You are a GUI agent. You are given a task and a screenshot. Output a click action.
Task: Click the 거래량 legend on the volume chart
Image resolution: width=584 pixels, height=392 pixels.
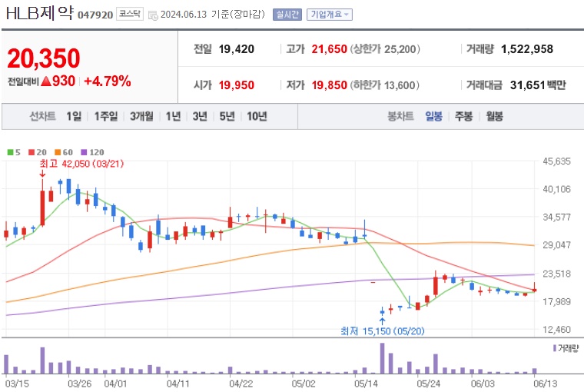click(566, 348)
